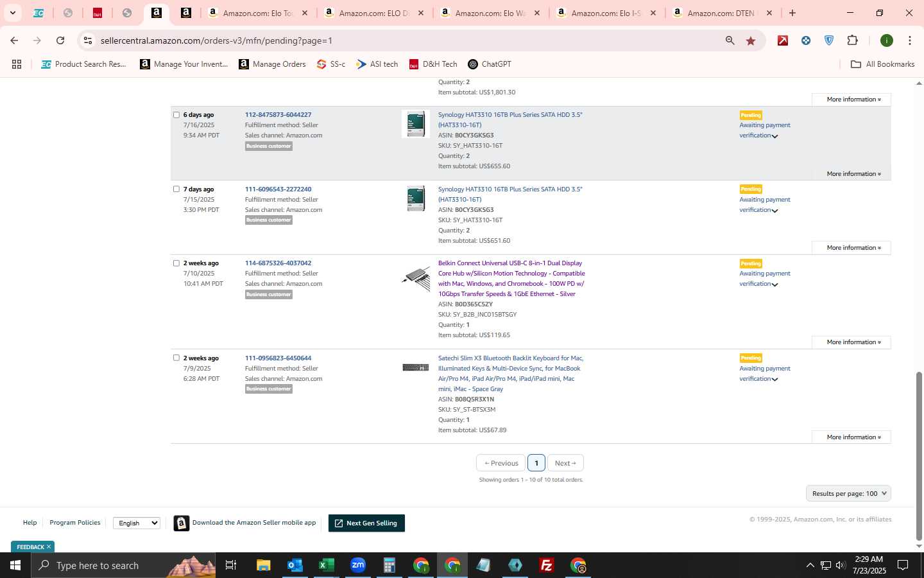The image size is (924, 578).
Task: Open the Adobe Acrobat extension icon
Action: [783, 40]
